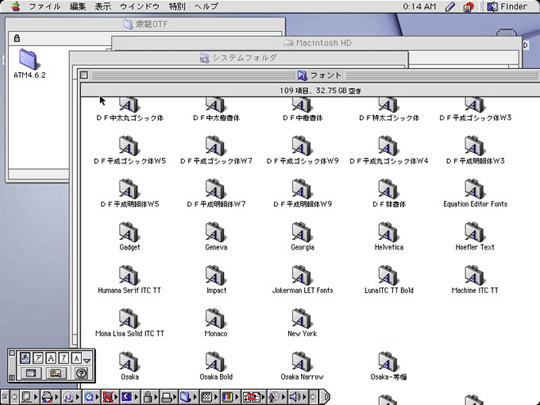The width and height of the screenshot is (540, 405).
Task: Click the lock icon in the OTF window
Action: tap(17, 38)
